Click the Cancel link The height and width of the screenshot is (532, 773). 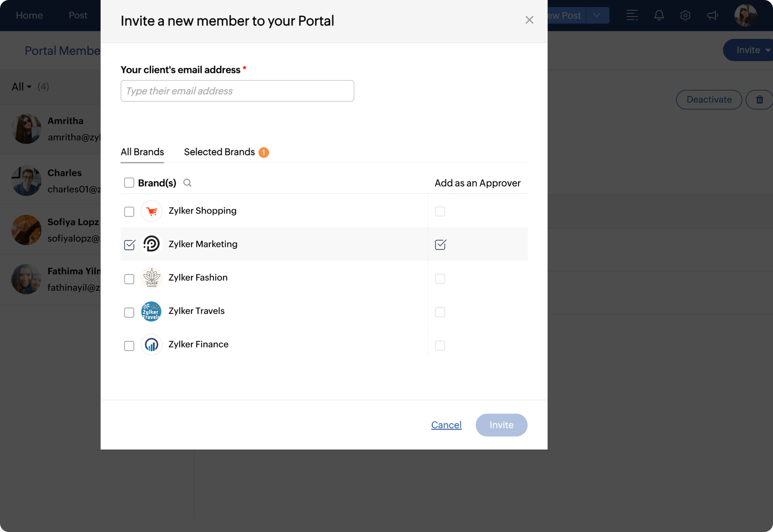(x=446, y=425)
